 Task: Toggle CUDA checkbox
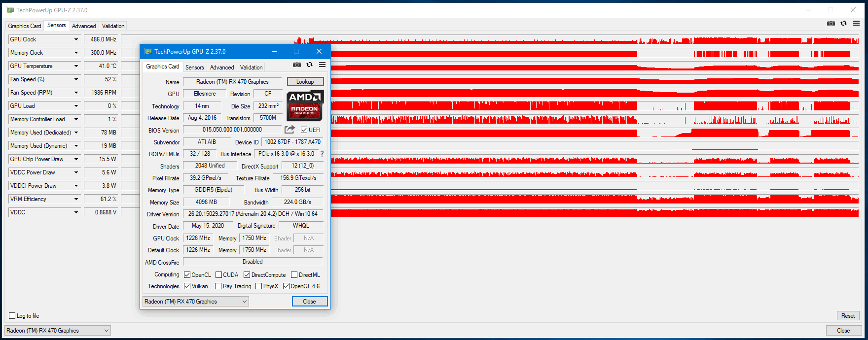tap(218, 275)
